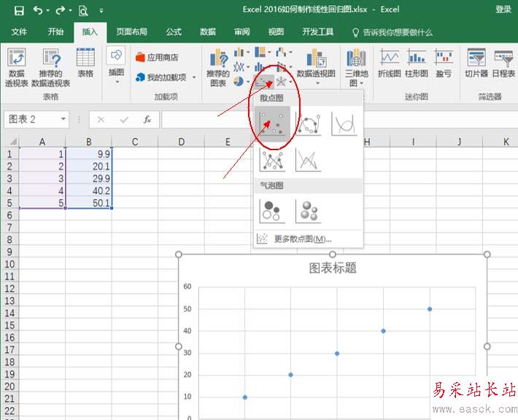Click the Print Preview icon in quick access toolbar
The height and width of the screenshot is (420, 518).
83,11
